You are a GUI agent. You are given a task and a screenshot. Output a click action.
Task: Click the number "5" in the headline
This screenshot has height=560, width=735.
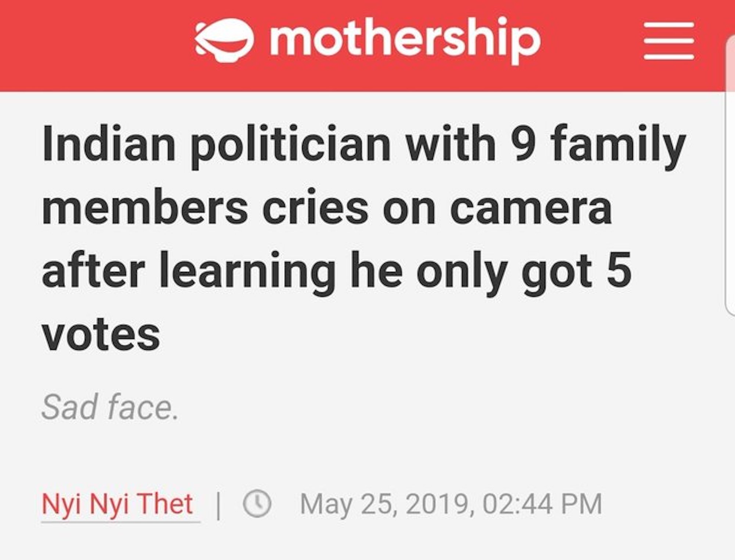pyautogui.click(x=620, y=272)
